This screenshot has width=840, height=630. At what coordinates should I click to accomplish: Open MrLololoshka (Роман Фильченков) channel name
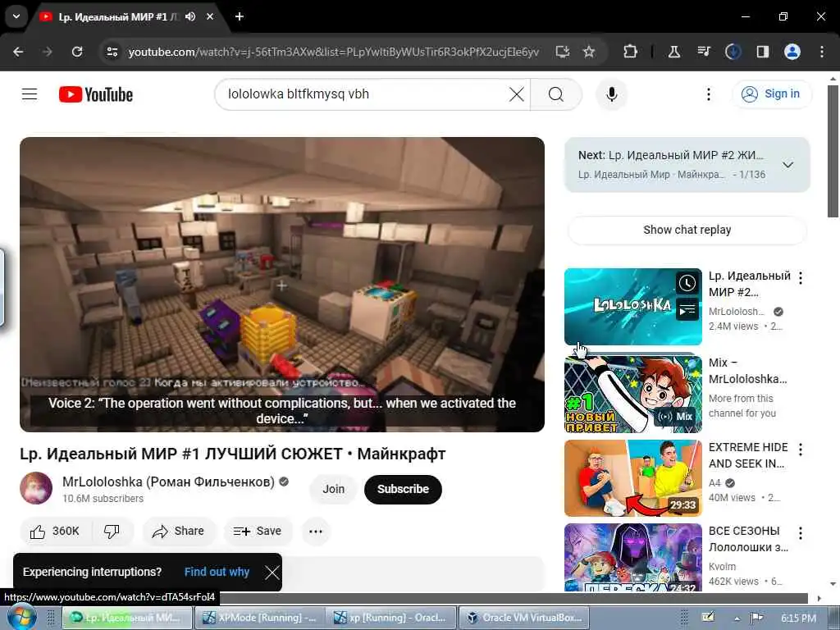[168, 482]
